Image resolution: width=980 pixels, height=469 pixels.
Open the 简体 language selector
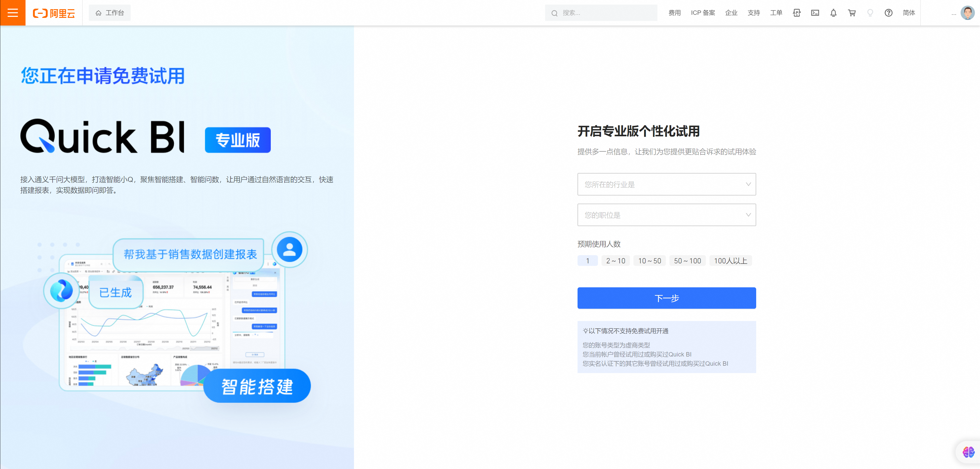[909, 13]
